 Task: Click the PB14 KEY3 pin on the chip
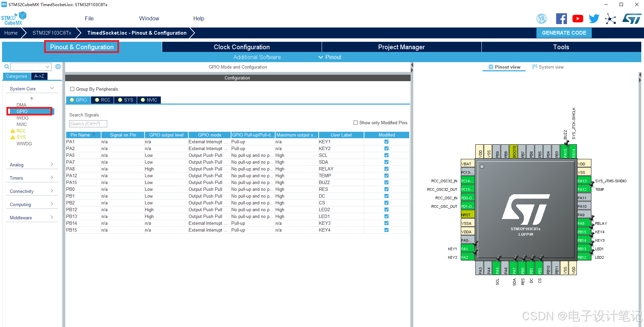tap(584, 240)
